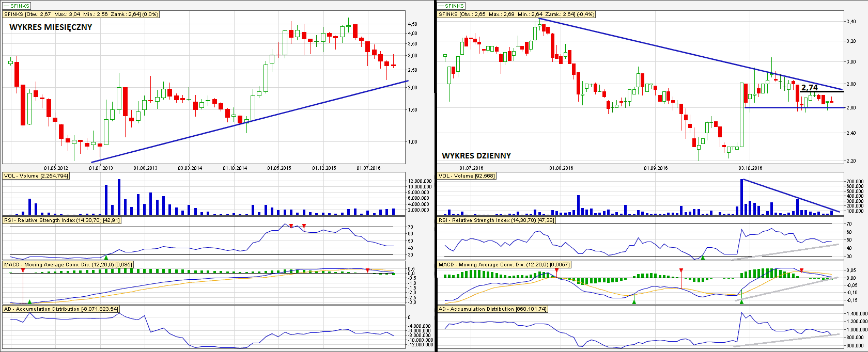Click rightmost green buy arrow on daily MACD
The width and height of the screenshot is (868, 352).
click(x=741, y=301)
